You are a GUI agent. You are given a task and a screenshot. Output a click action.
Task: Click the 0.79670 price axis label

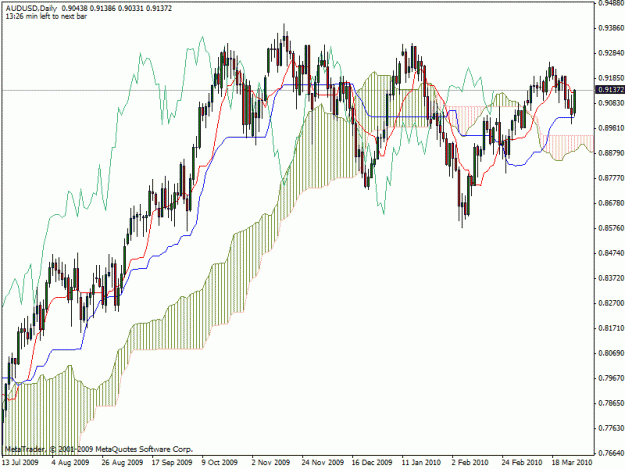tap(610, 378)
